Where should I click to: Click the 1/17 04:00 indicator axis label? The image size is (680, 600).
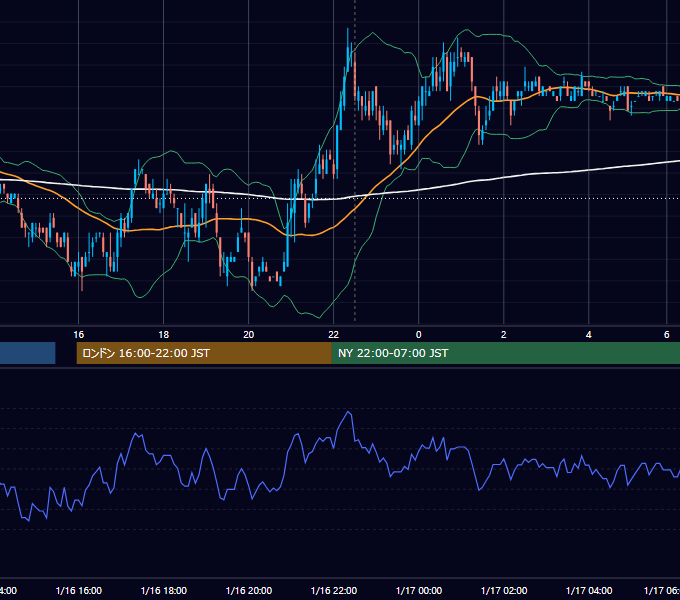(589, 590)
